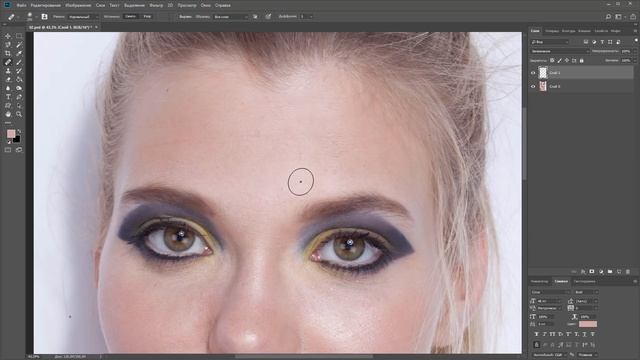Open the File menu
The image size is (640, 360).
coord(22,5)
